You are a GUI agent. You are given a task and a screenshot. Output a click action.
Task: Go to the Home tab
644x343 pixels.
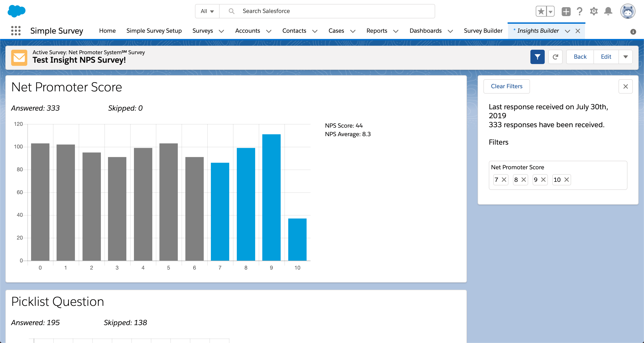pos(107,31)
